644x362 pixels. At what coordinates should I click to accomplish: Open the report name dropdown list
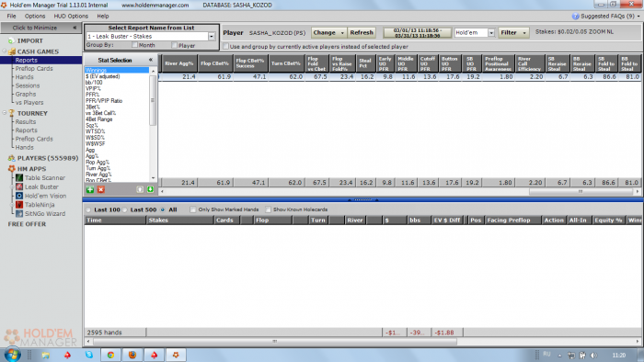[212, 37]
